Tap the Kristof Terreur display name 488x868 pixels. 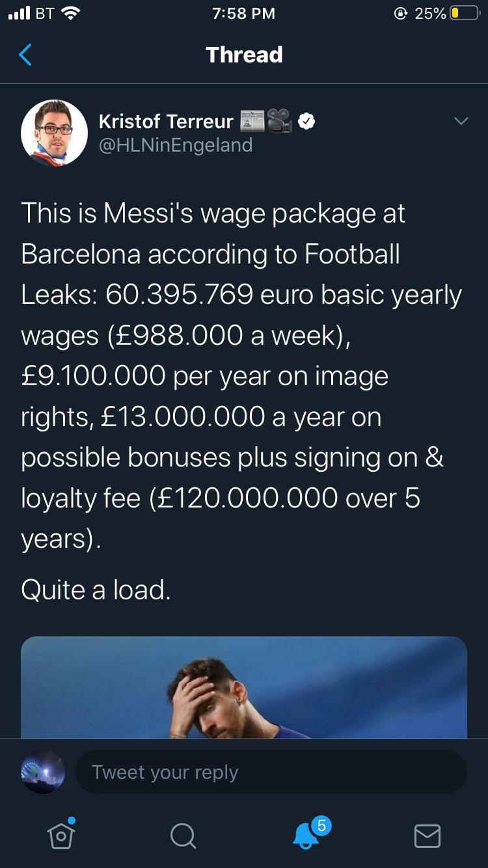point(166,122)
